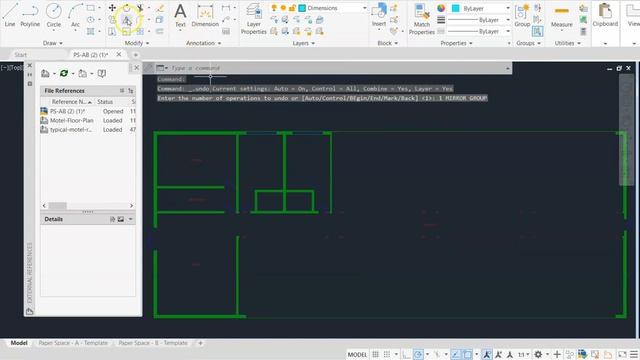Open Paper Space - A - Template layout tab
The image size is (640, 360).
pyautogui.click(x=73, y=343)
